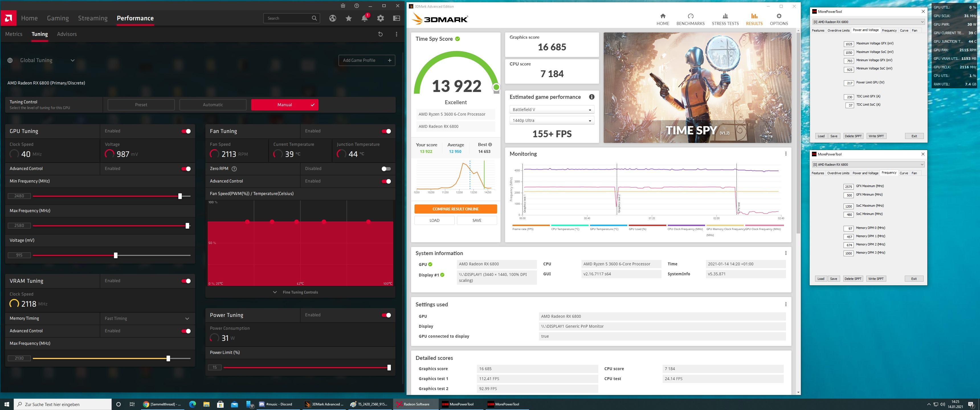The width and height of the screenshot is (980, 410).
Task: Open Monitoring panel three-dot menu
Action: pos(786,154)
